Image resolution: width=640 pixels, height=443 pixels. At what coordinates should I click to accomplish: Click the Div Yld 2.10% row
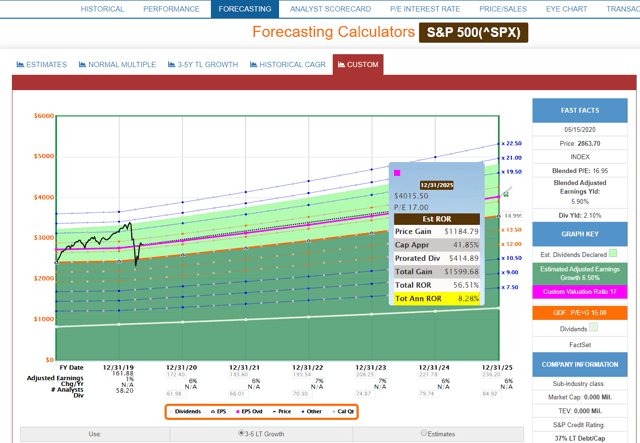(x=580, y=215)
